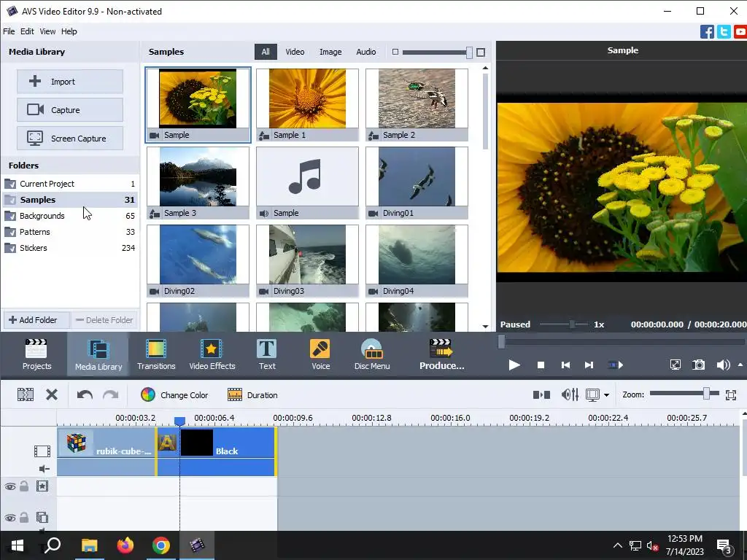Filter samples by the Video tab

[295, 52]
